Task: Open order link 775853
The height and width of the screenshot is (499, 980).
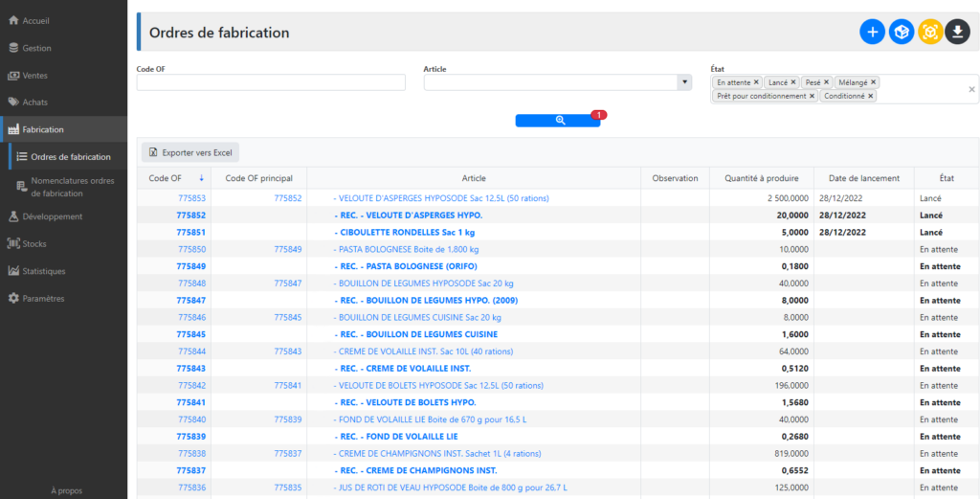Action: click(191, 198)
